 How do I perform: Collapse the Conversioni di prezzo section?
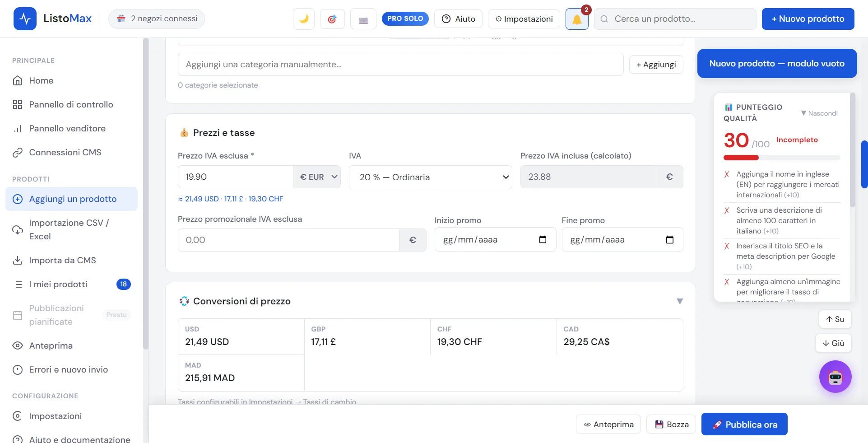point(680,301)
